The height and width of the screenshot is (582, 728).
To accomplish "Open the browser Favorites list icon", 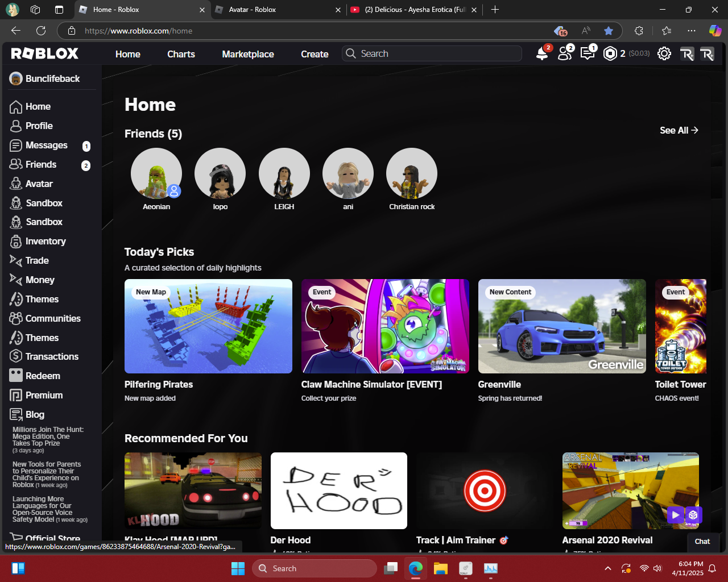I will click(x=667, y=31).
